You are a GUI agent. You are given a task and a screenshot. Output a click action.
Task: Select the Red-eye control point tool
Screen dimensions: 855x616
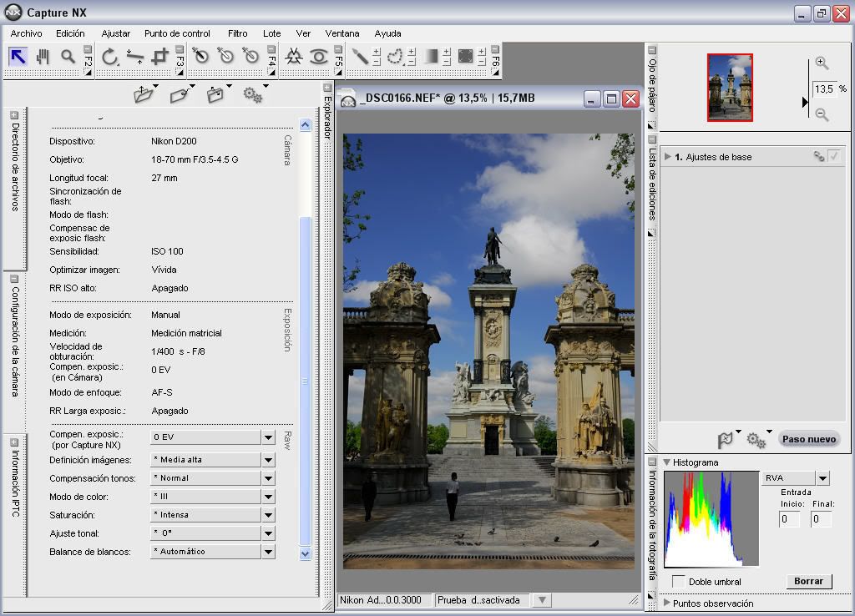[319, 57]
